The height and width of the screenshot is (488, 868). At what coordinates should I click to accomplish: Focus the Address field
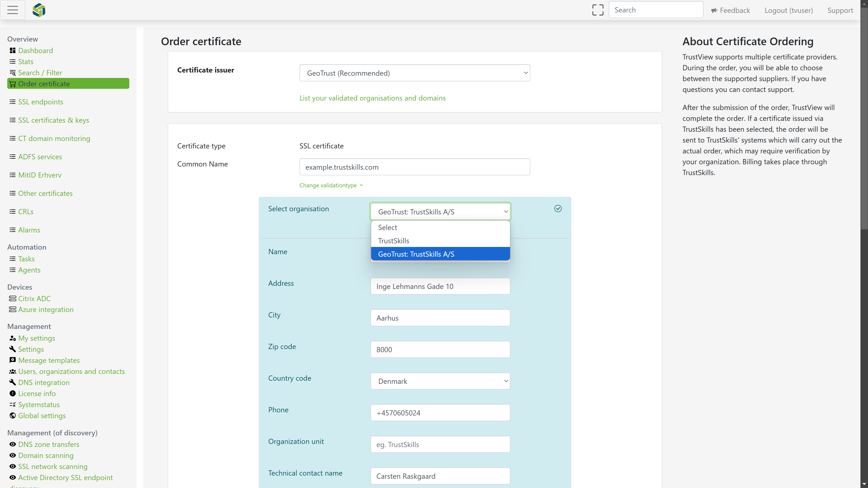[440, 286]
